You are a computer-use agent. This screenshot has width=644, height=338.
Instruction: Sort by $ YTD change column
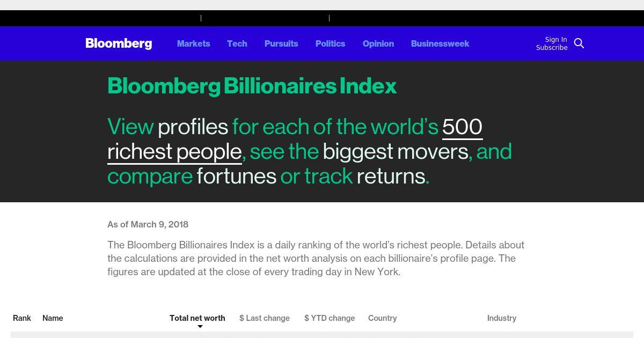[x=330, y=318]
